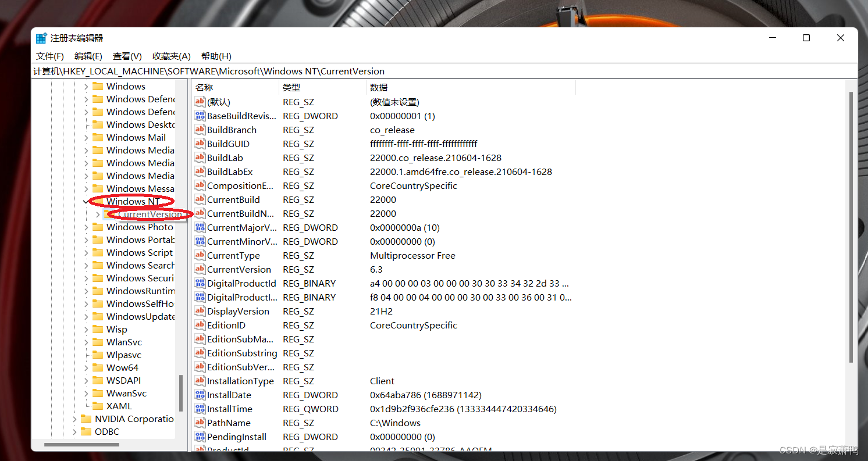Screen dimensions: 868x461
Task: Click the tree pane horizontal scrollbar thumb
Action: tap(82, 445)
